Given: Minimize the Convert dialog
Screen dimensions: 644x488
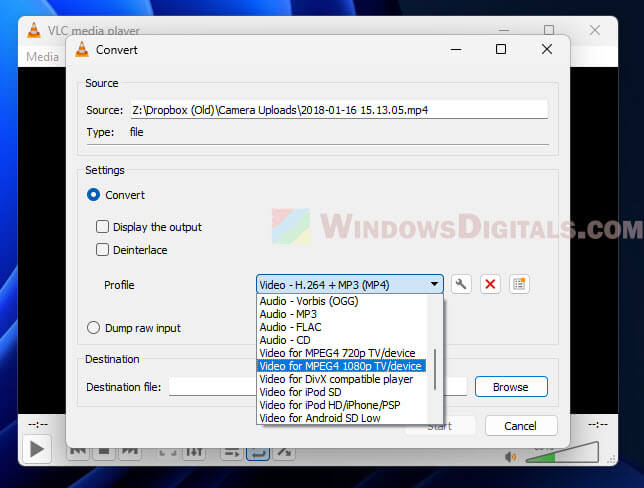Looking at the screenshot, I should 456,50.
